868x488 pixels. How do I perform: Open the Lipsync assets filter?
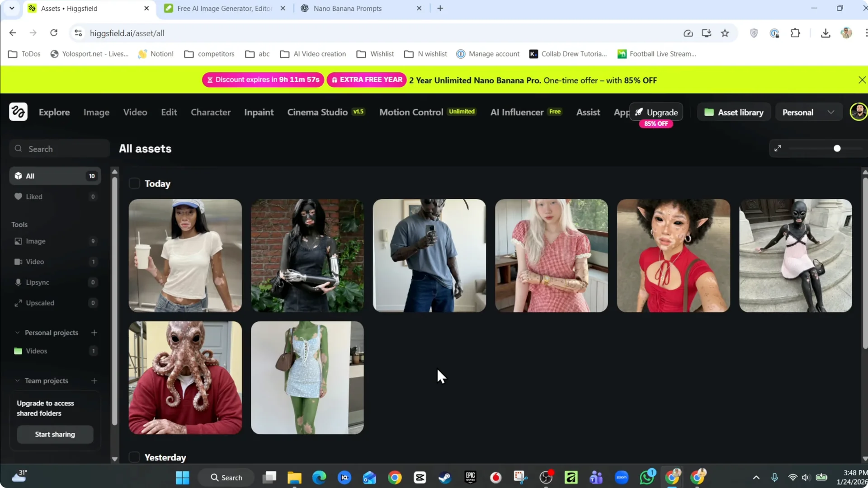pos(38,282)
